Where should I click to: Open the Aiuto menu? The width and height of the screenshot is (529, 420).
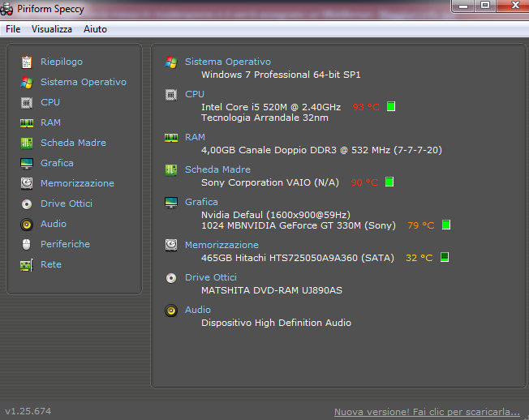(x=95, y=29)
